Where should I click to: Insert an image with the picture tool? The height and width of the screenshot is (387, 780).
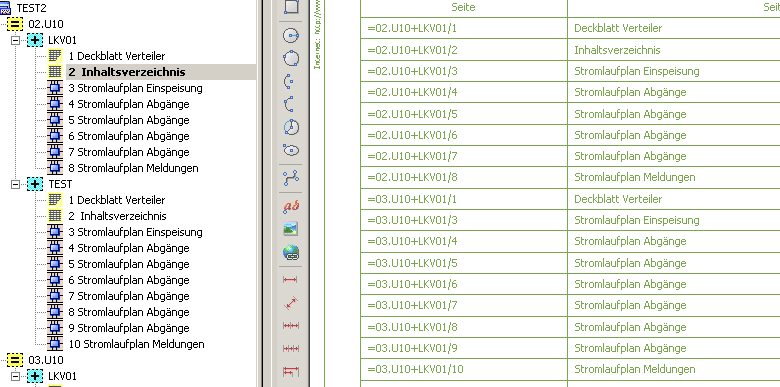[291, 229]
